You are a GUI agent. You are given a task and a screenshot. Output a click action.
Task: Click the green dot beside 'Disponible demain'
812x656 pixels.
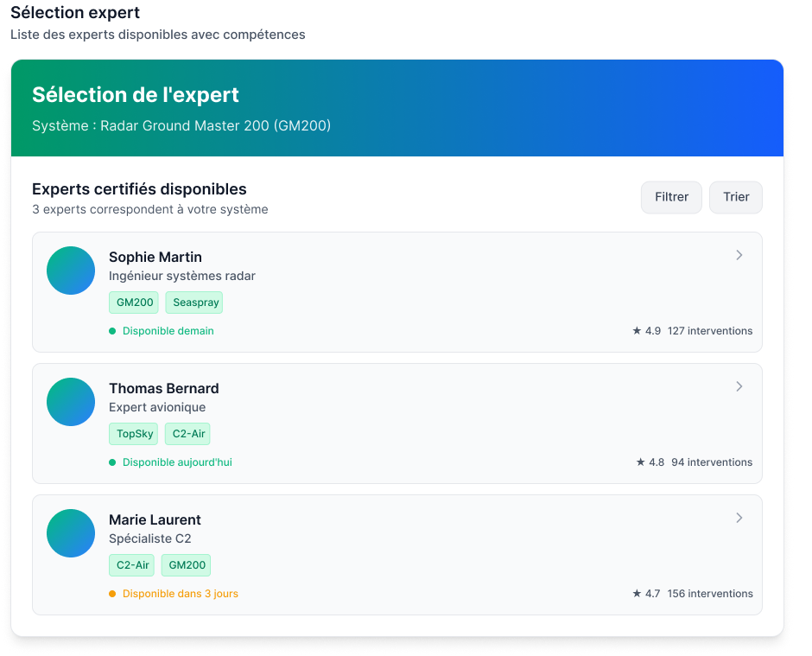tap(112, 331)
